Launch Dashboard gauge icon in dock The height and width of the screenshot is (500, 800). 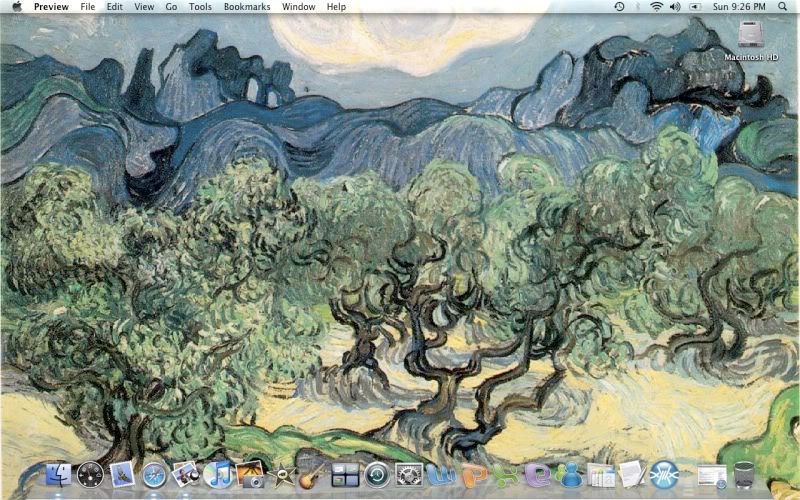tap(90, 474)
